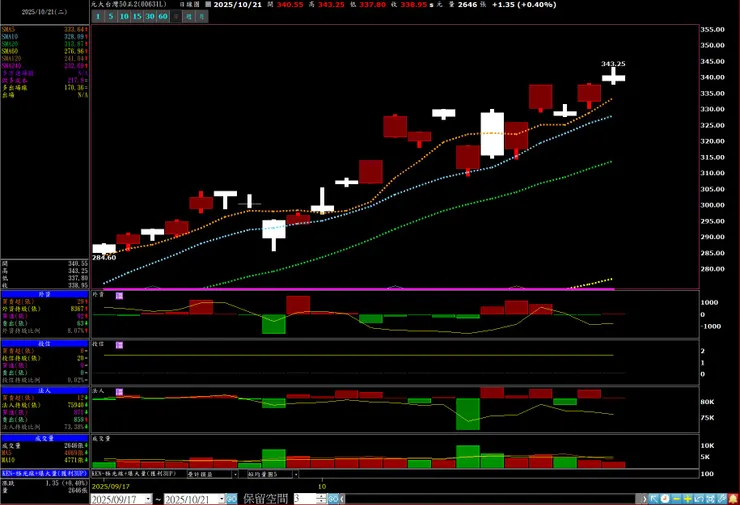
Task: Click the orange alert bell icon
Action: click(733, 499)
